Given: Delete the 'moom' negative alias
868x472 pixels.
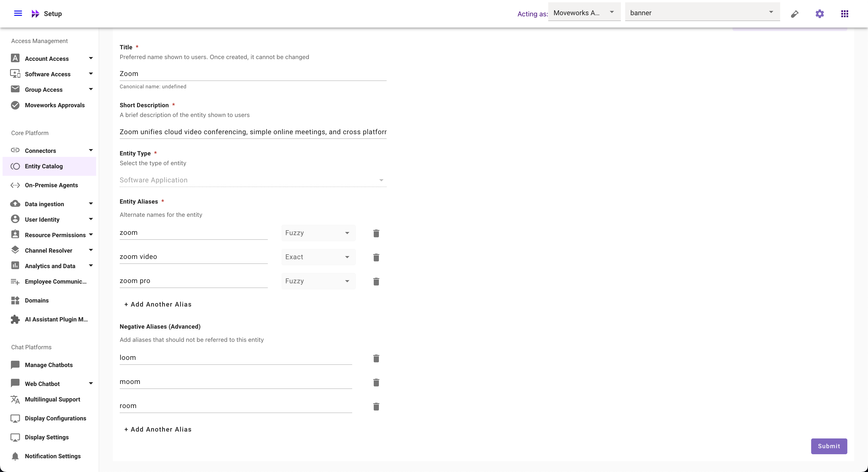Looking at the screenshot, I should click(376, 383).
